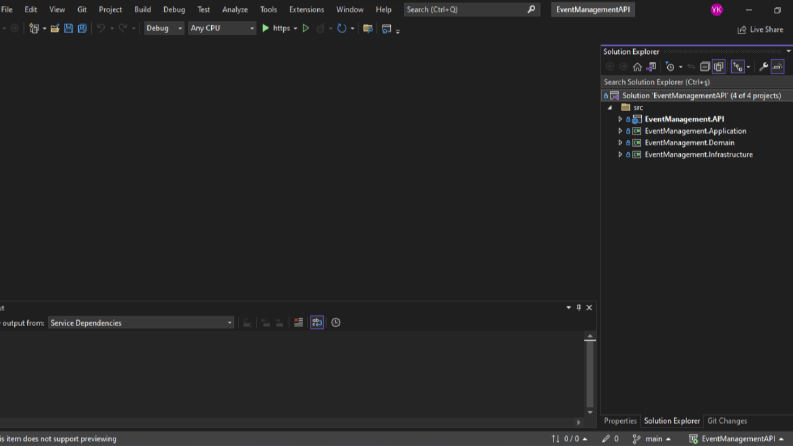
Task: Toggle Show All Files in Solution Explorer
Action: (x=719, y=67)
